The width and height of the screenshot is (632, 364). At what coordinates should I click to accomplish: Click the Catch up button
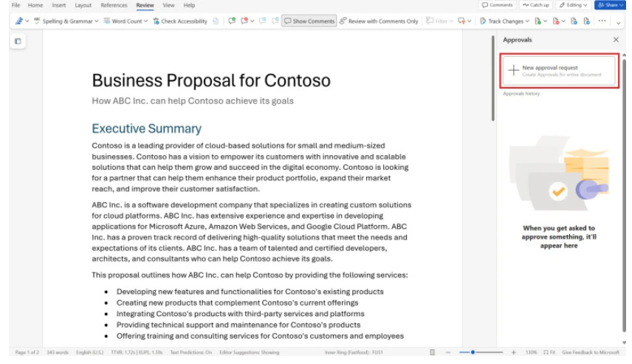(x=535, y=5)
